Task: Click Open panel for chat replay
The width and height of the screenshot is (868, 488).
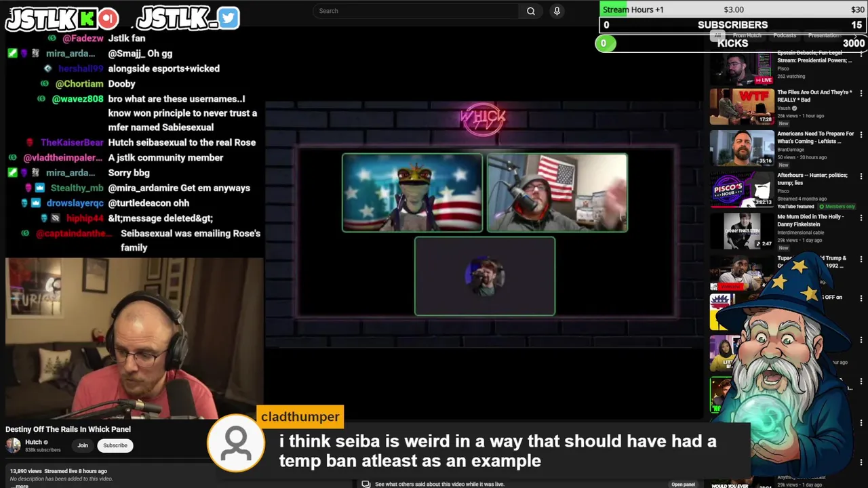Action: 683,484
